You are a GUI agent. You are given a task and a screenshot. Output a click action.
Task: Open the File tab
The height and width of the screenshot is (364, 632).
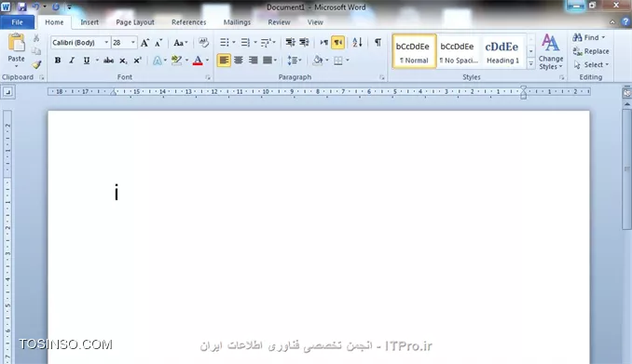[17, 22]
